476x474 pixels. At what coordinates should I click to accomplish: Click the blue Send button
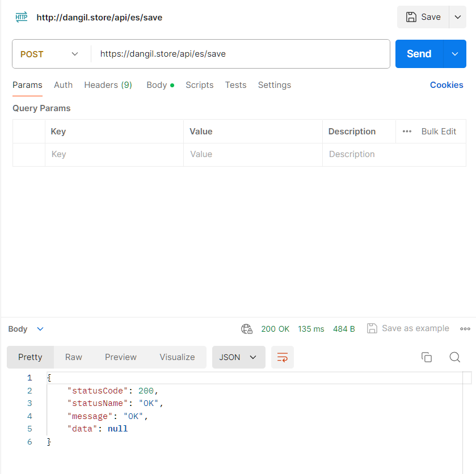click(x=419, y=54)
